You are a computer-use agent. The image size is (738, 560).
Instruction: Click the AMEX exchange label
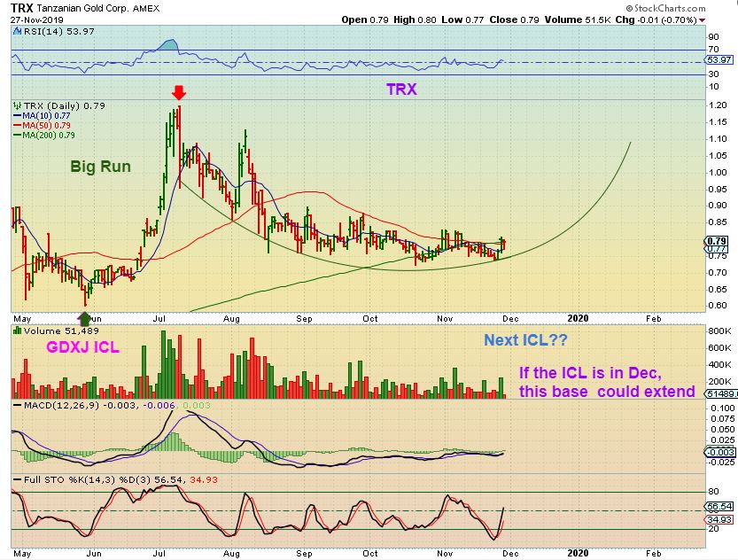tap(146, 9)
